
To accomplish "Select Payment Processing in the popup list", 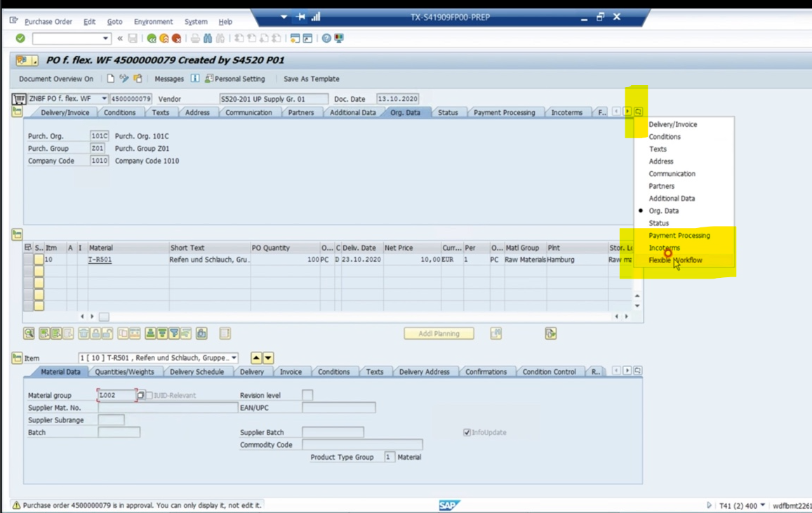I will (x=679, y=236).
